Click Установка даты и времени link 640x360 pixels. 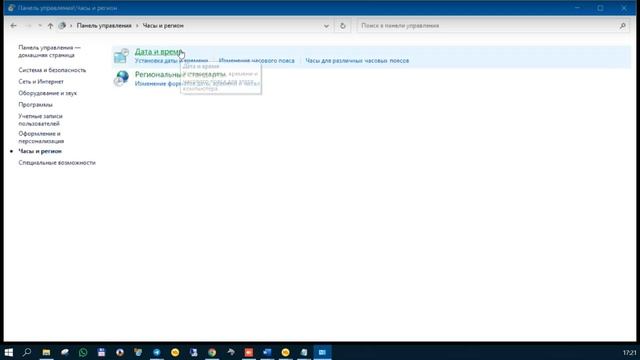tap(171, 61)
